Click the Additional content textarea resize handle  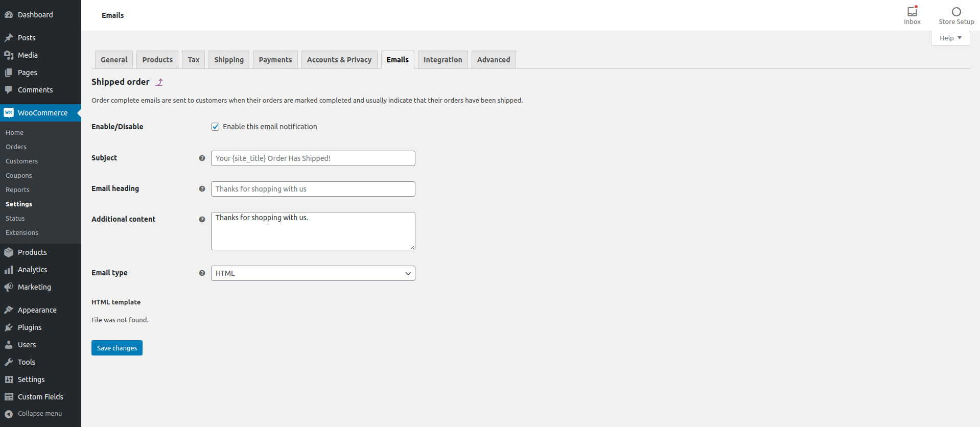(412, 247)
